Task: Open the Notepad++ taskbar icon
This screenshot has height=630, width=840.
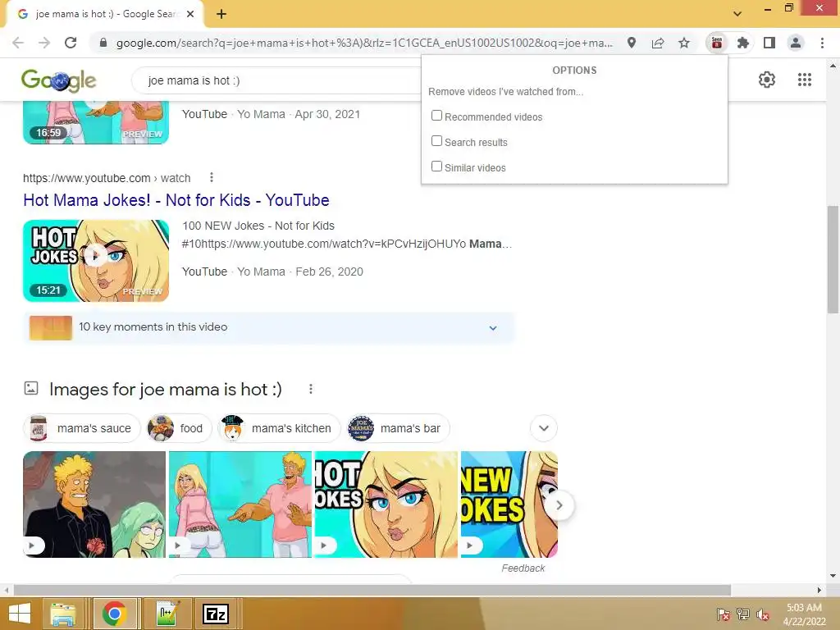Action: click(167, 614)
